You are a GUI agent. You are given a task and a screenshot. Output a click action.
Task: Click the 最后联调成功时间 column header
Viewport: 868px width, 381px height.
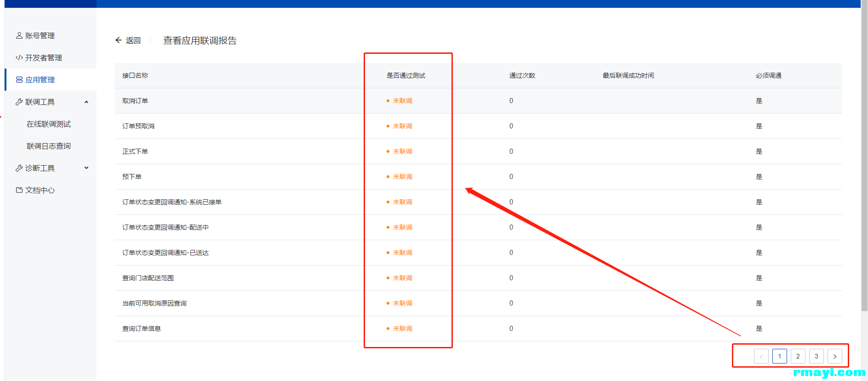[628, 75]
